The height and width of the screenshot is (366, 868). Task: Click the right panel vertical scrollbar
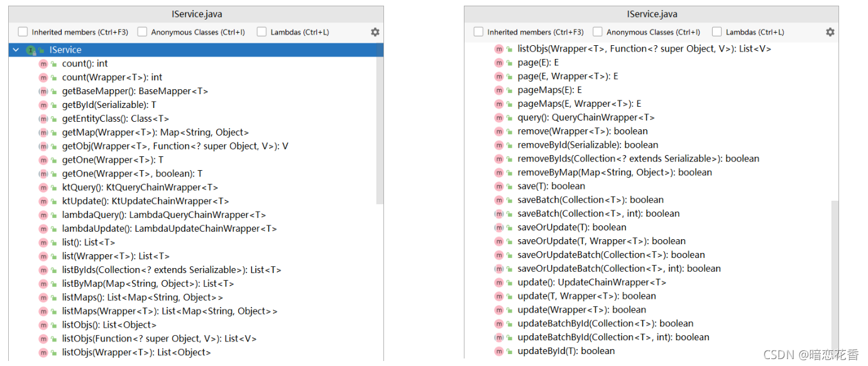834,279
